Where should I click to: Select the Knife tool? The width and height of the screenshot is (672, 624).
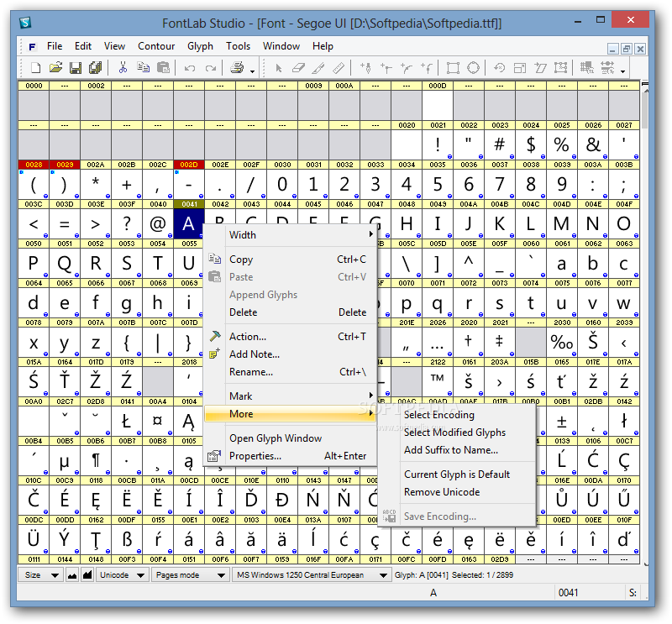tap(318, 68)
